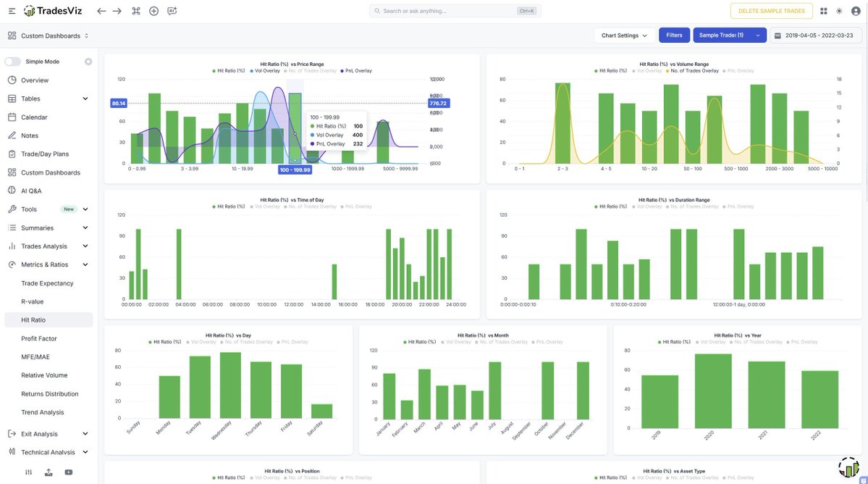Viewport: 868px width, 484px height.
Task: Click the Calendar icon in the sidebar
Action: tap(12, 117)
